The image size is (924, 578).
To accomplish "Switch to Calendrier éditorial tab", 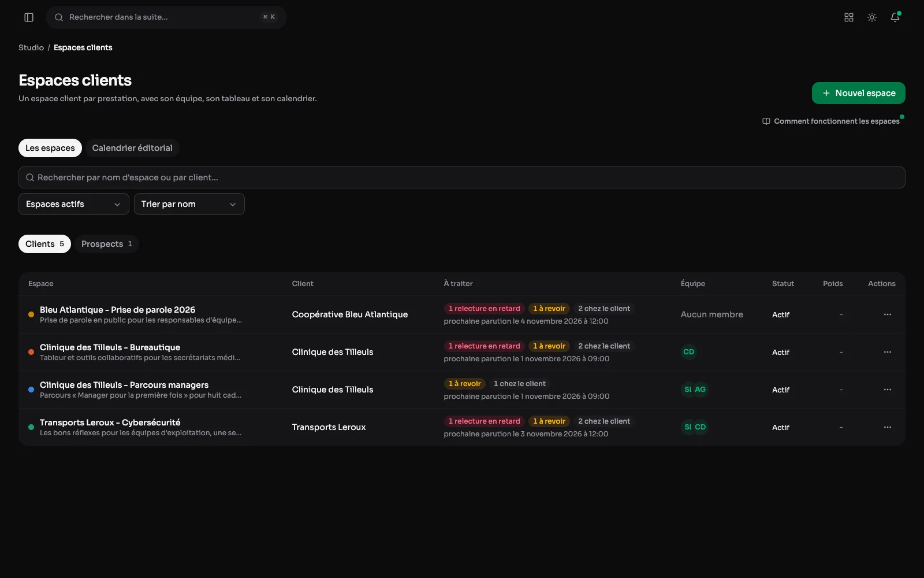I will [132, 148].
